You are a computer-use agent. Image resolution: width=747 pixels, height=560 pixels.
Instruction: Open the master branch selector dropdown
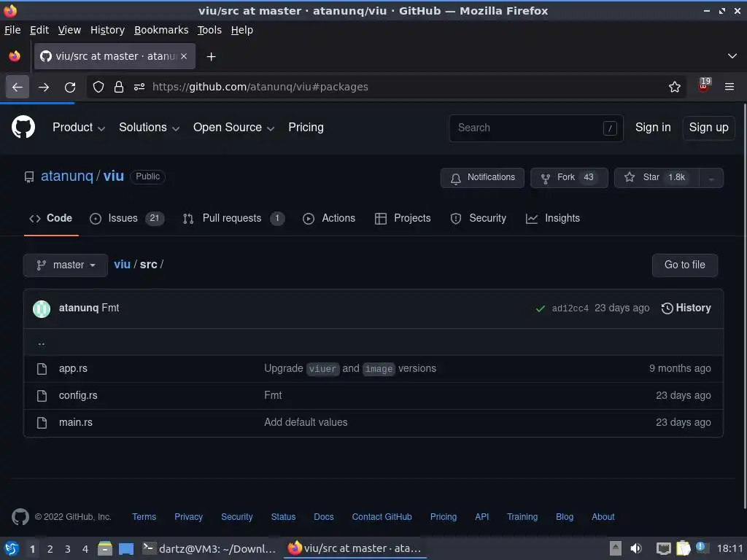(66, 265)
